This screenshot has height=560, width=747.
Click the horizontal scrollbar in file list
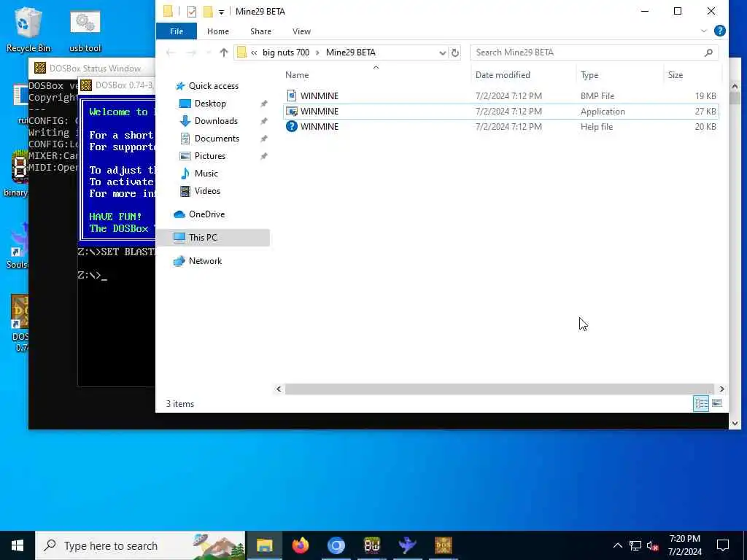499,389
